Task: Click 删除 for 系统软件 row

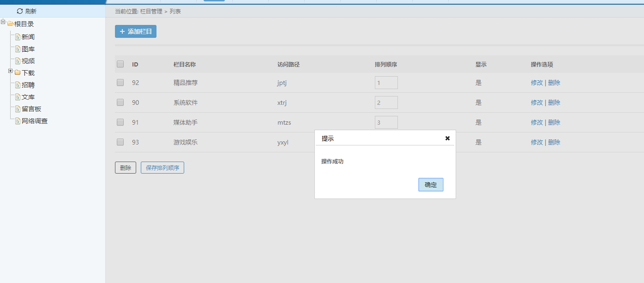Action: (x=554, y=102)
